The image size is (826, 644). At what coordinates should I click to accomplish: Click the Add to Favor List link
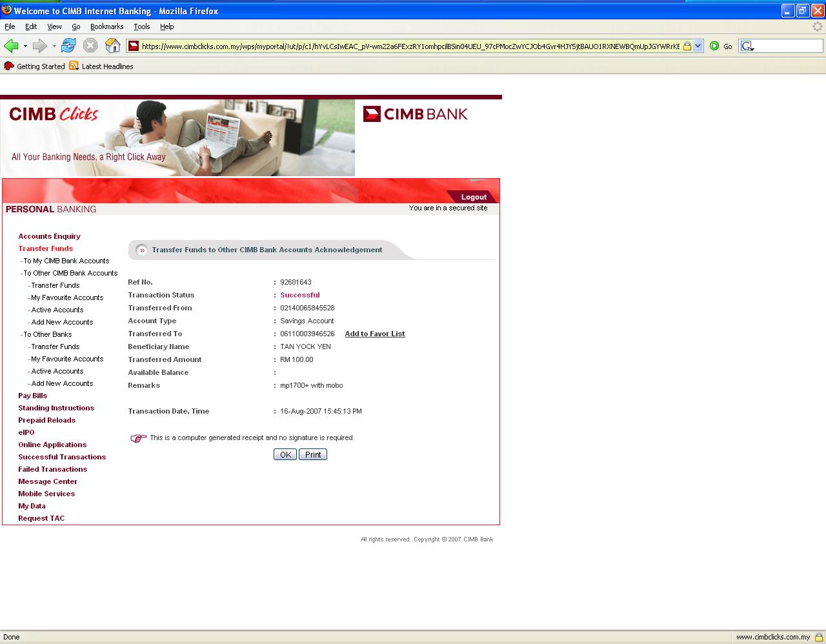(x=375, y=334)
